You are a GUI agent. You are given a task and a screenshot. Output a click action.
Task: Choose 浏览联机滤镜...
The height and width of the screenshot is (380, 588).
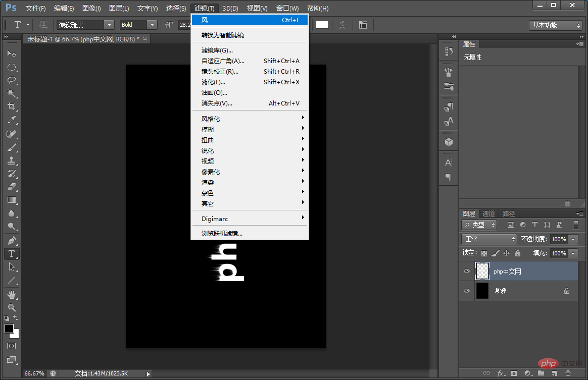point(250,234)
